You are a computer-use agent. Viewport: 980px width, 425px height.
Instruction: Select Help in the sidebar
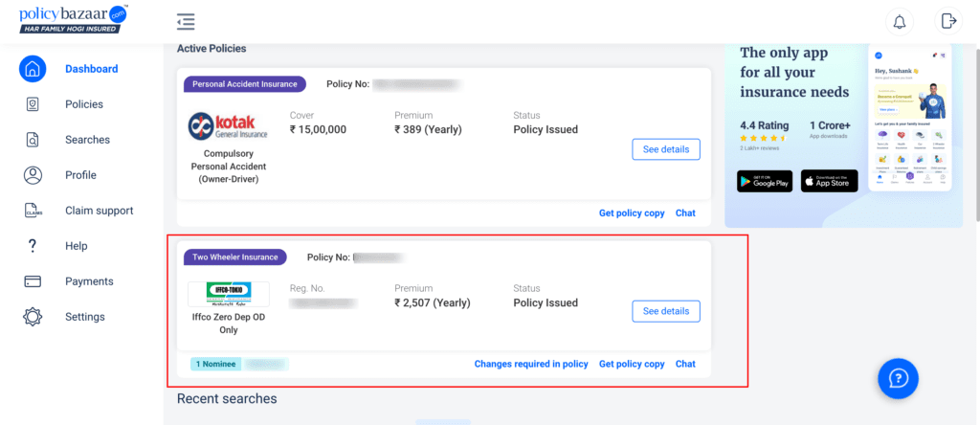click(x=77, y=246)
